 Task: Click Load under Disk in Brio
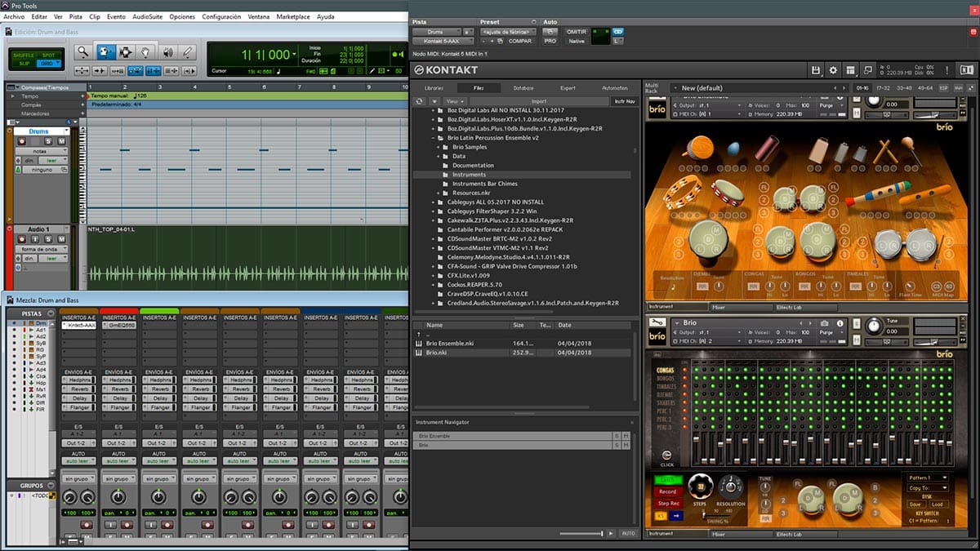click(938, 504)
